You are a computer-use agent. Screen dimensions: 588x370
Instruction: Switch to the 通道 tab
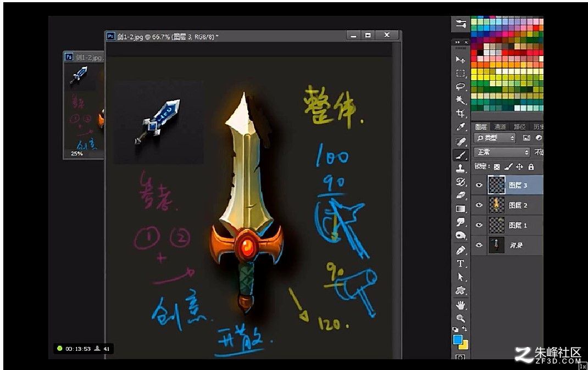coord(500,127)
